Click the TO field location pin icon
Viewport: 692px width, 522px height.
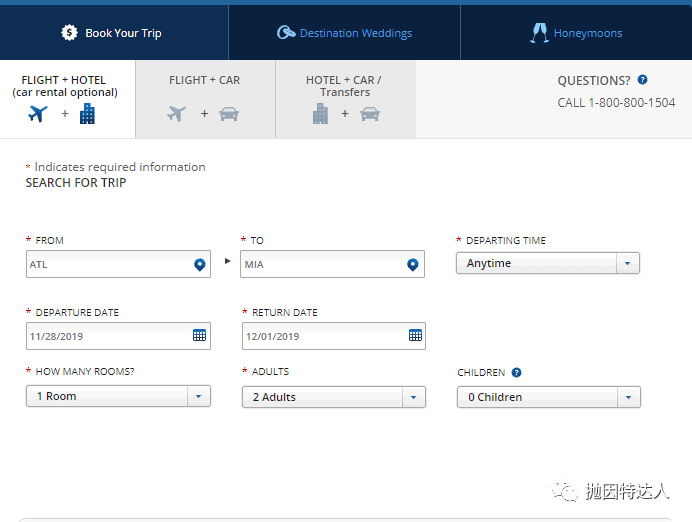pos(412,265)
